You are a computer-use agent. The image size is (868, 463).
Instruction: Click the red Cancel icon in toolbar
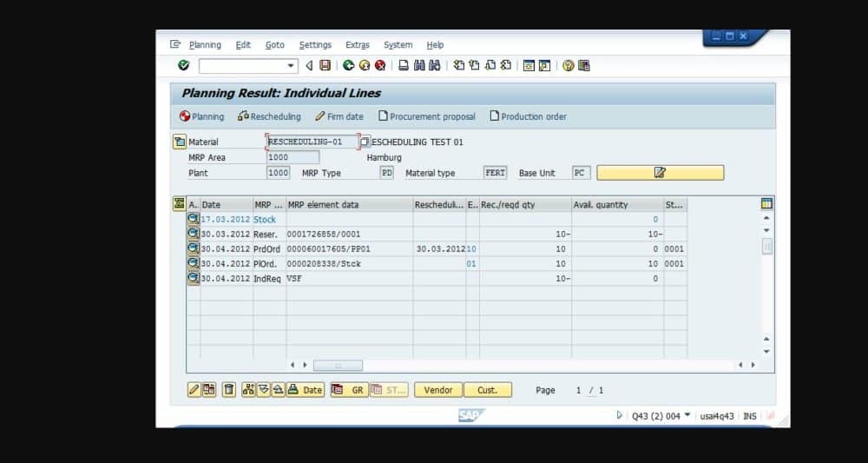[x=380, y=65]
